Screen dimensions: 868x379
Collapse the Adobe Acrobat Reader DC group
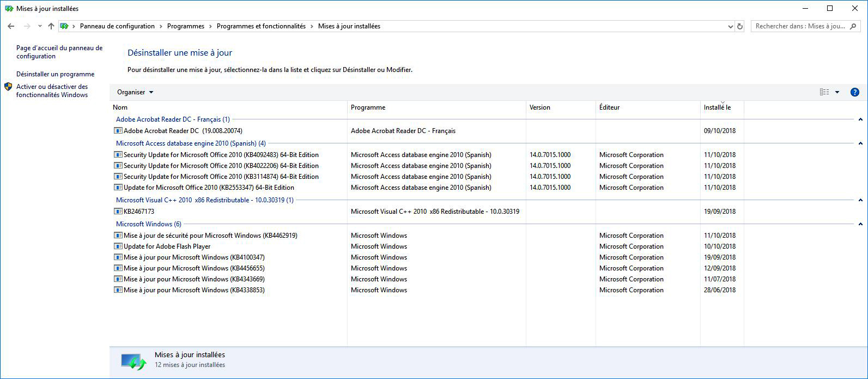(860, 119)
